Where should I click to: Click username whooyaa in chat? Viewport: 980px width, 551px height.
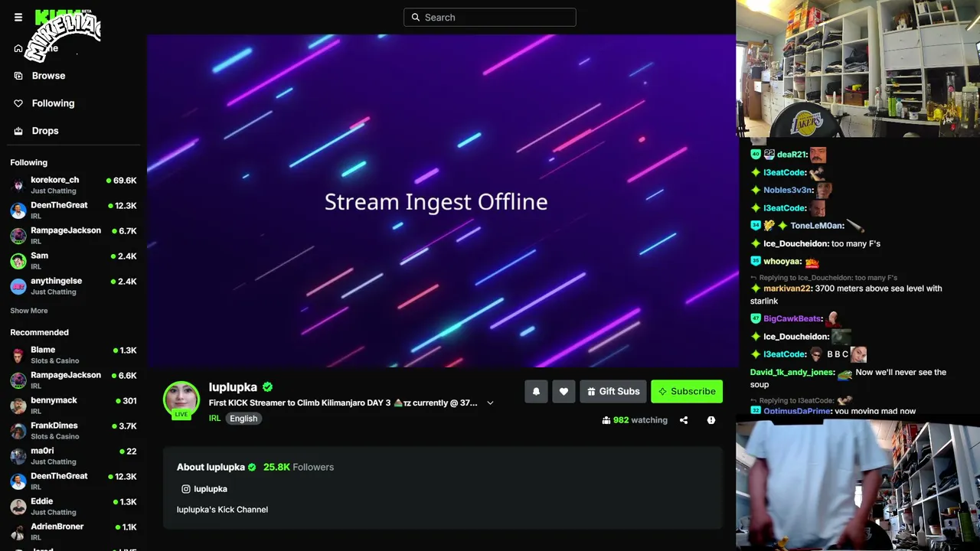coord(782,262)
